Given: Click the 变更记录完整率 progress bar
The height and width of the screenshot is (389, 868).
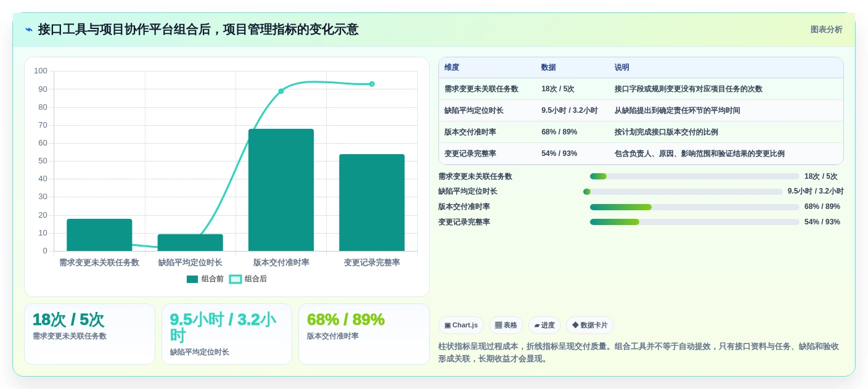Looking at the screenshot, I should 695,222.
